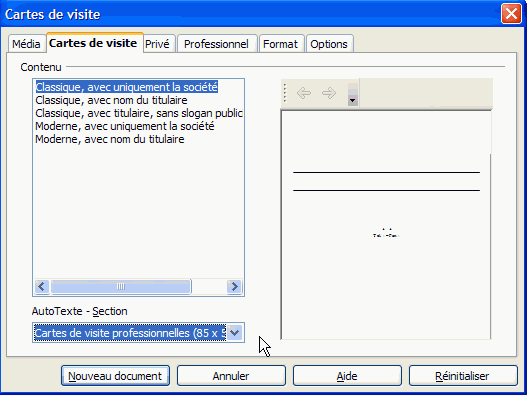The image size is (527, 396).
Task: Choose 'Moderne, avec nom du titulaire'
Action: pyautogui.click(x=110, y=139)
